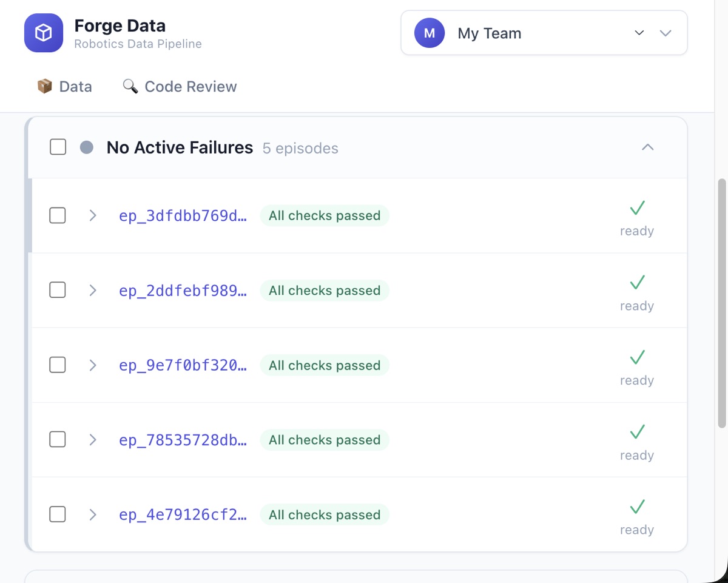
Task: Click the vertical scrollbar thumb
Action: (x=722, y=303)
